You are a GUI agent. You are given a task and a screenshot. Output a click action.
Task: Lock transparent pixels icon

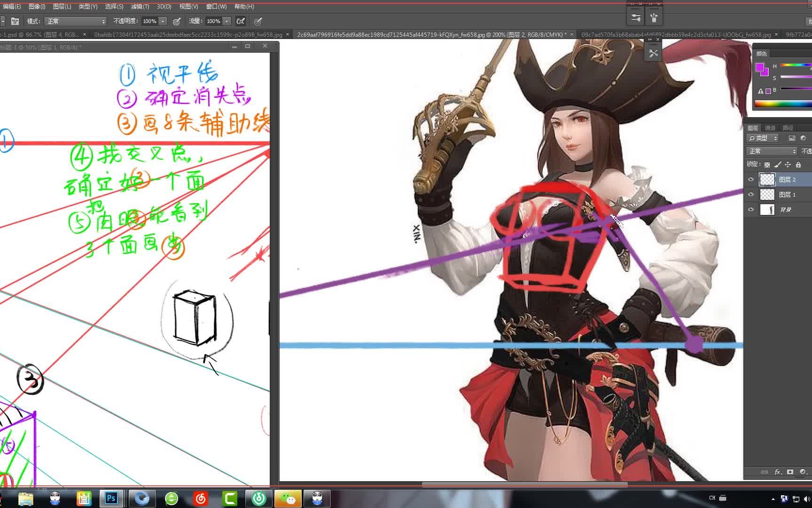[x=767, y=165]
